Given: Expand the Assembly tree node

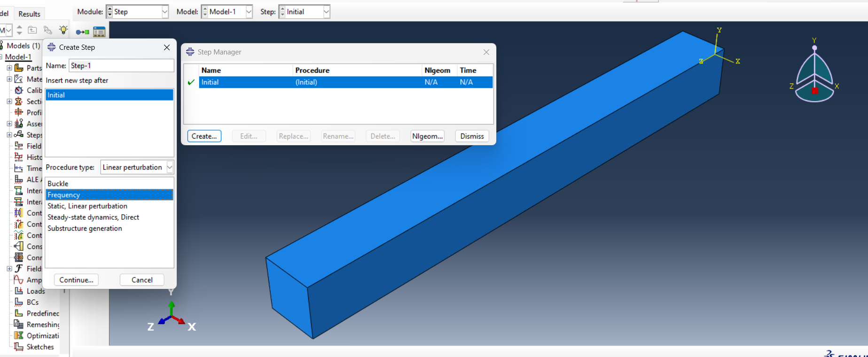Looking at the screenshot, I should [9, 124].
